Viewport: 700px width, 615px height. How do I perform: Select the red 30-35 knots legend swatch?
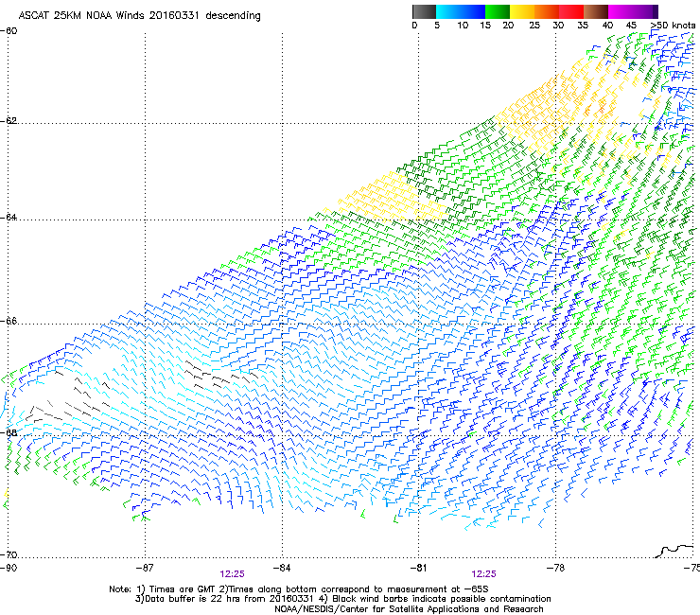(x=571, y=11)
